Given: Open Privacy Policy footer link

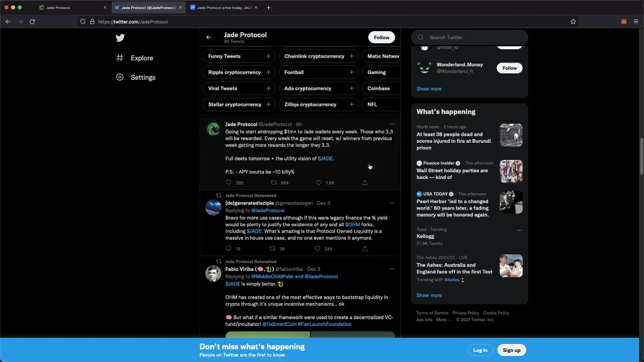Looking at the screenshot, I should 466,313.
